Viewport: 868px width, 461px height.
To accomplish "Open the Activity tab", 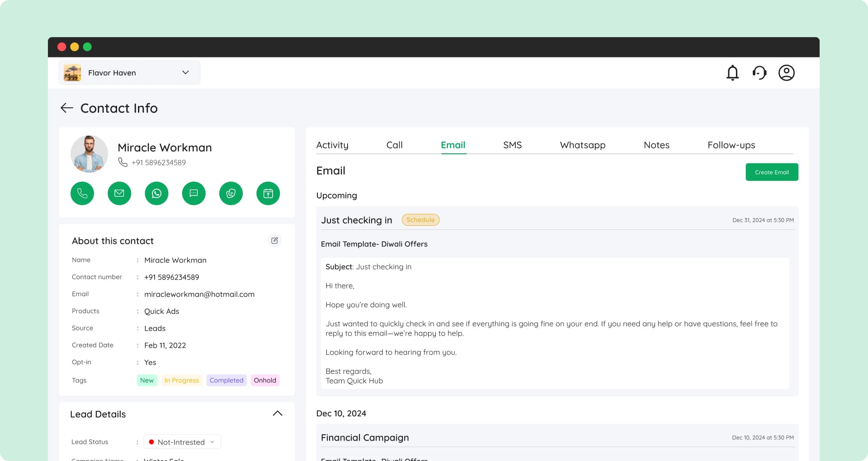I will click(332, 145).
